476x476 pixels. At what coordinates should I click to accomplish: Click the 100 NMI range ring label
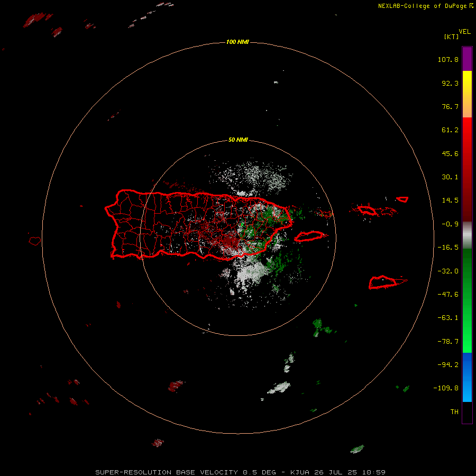(x=237, y=42)
